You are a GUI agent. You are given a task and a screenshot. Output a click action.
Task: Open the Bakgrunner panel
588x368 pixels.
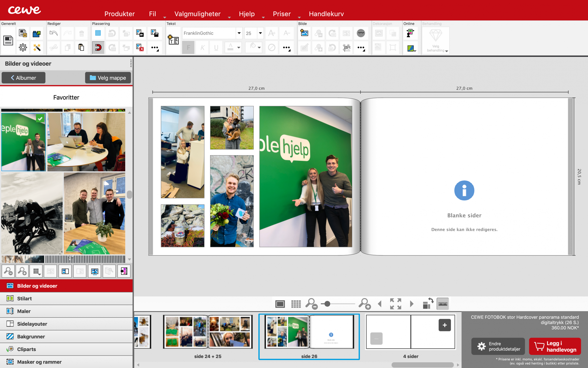pos(66,337)
